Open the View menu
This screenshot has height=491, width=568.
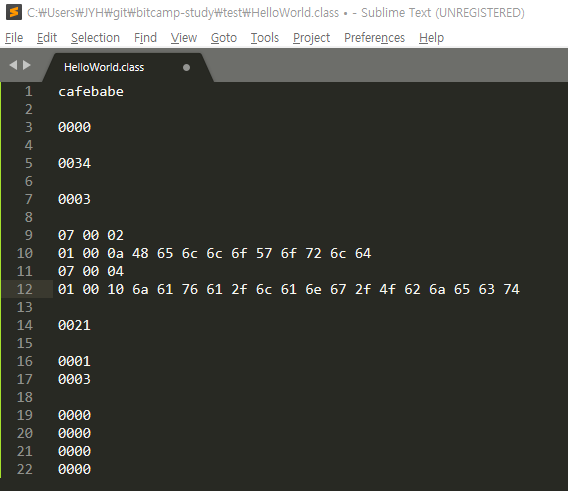(x=184, y=38)
